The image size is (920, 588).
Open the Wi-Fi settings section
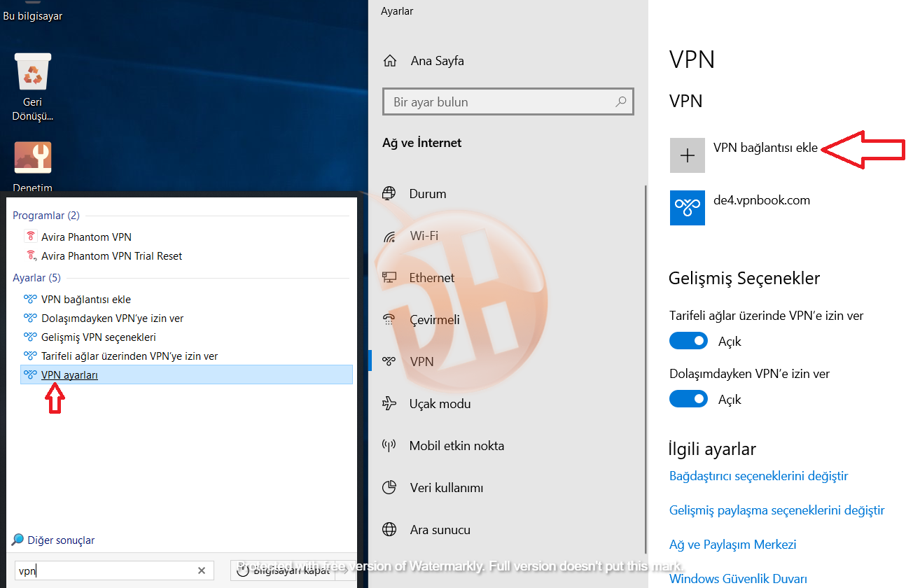click(424, 236)
